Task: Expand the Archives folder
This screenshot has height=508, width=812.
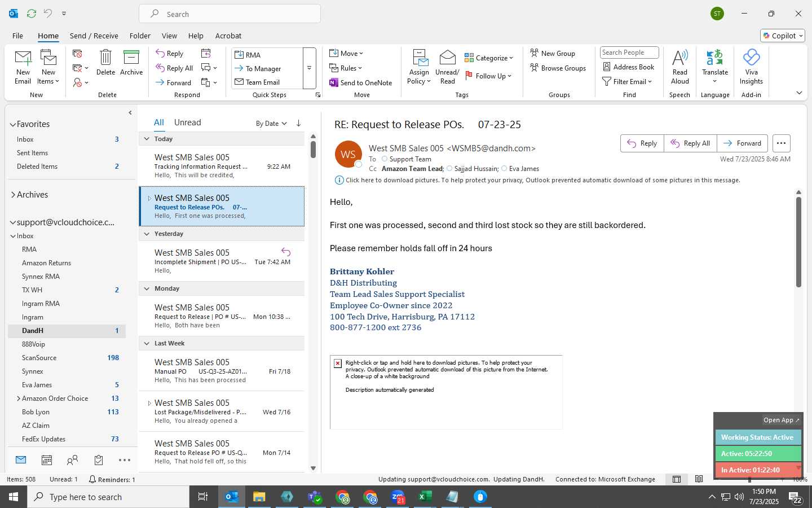Action: point(13,195)
